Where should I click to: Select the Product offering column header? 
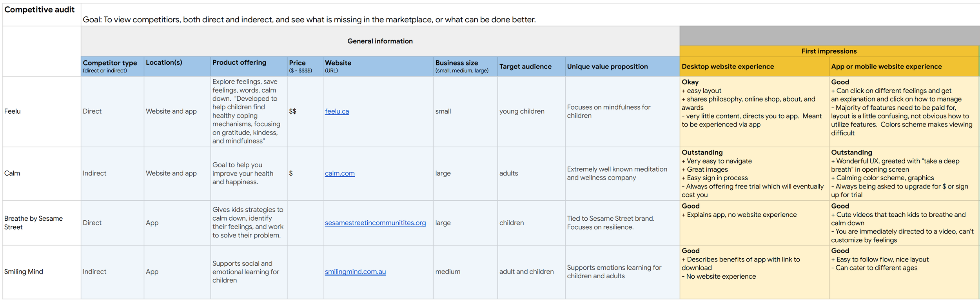click(249, 66)
